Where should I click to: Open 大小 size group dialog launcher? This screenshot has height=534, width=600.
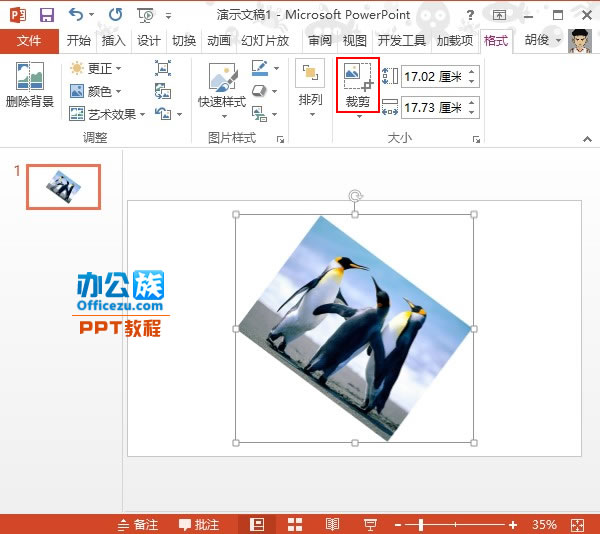tap(476, 140)
